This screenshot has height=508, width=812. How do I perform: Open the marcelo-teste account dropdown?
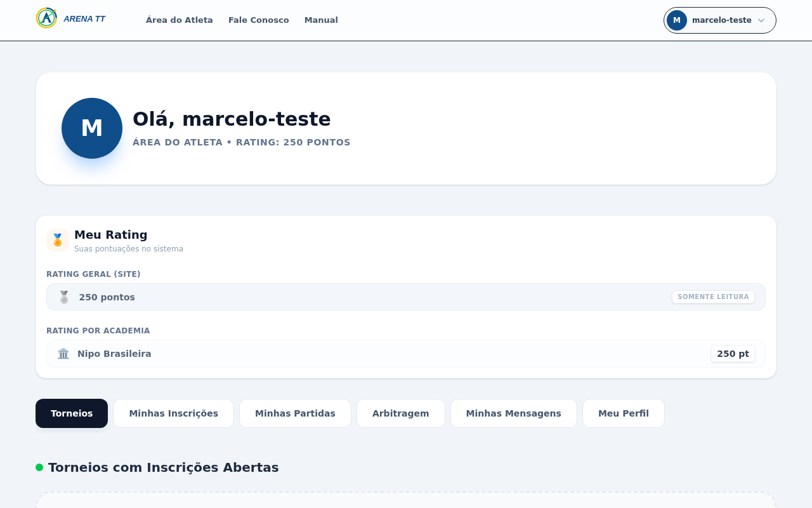click(x=721, y=20)
